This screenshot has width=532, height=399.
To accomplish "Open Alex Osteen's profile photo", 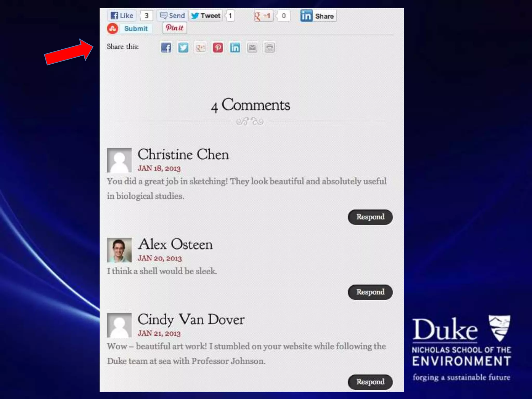I will click(119, 250).
